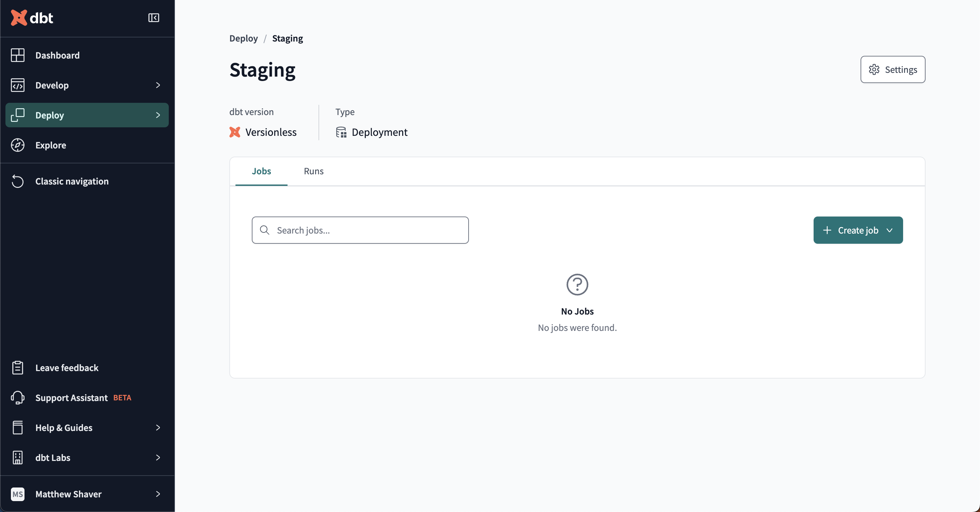Open the Leave feedback clipboard icon
The width and height of the screenshot is (980, 512).
[17, 367]
